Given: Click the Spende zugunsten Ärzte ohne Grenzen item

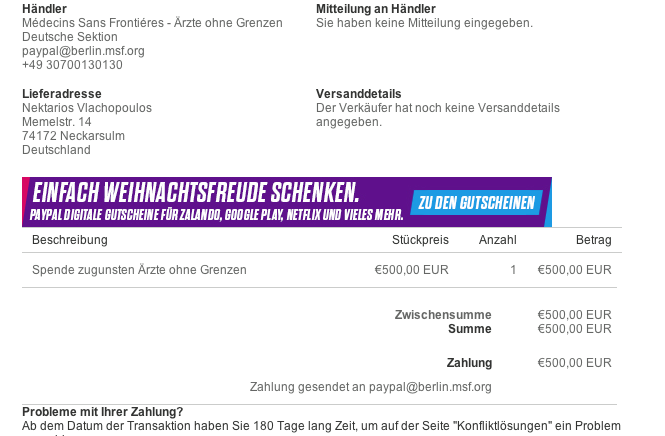Looking at the screenshot, I should click(x=139, y=270).
